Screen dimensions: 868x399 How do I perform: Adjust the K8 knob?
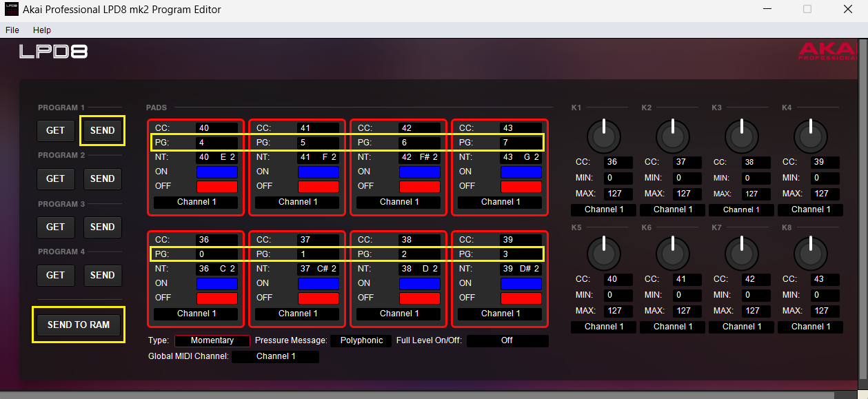click(x=811, y=253)
